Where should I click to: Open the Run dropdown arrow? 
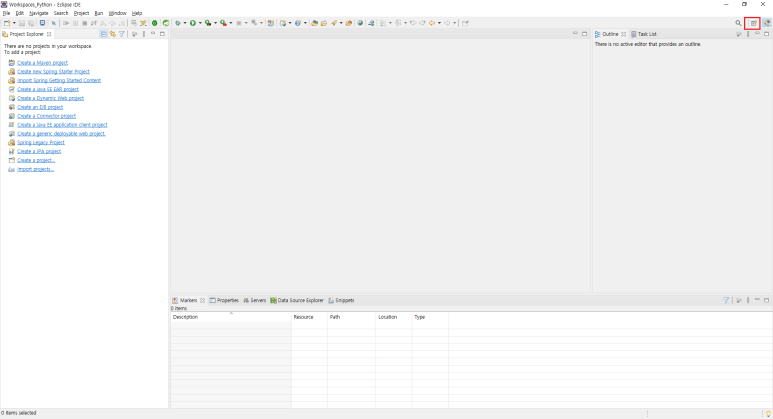(200, 23)
